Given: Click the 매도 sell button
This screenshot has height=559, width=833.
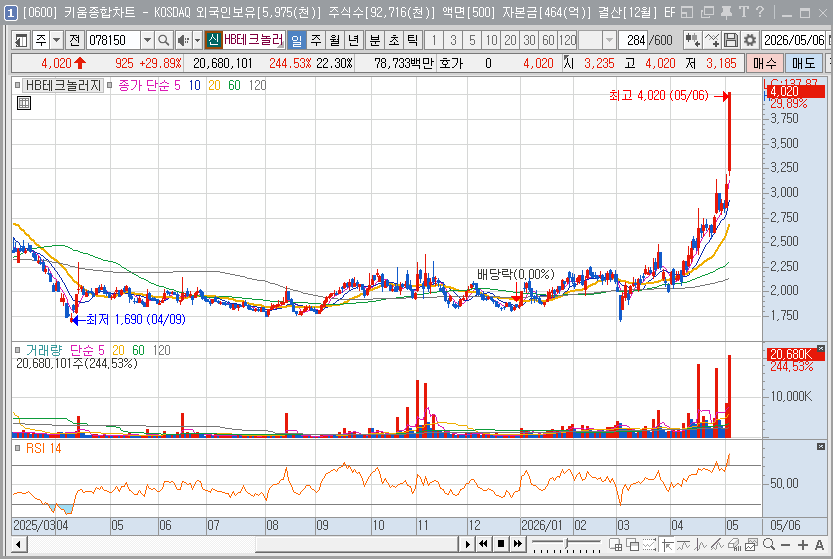Looking at the screenshot, I should point(803,63).
